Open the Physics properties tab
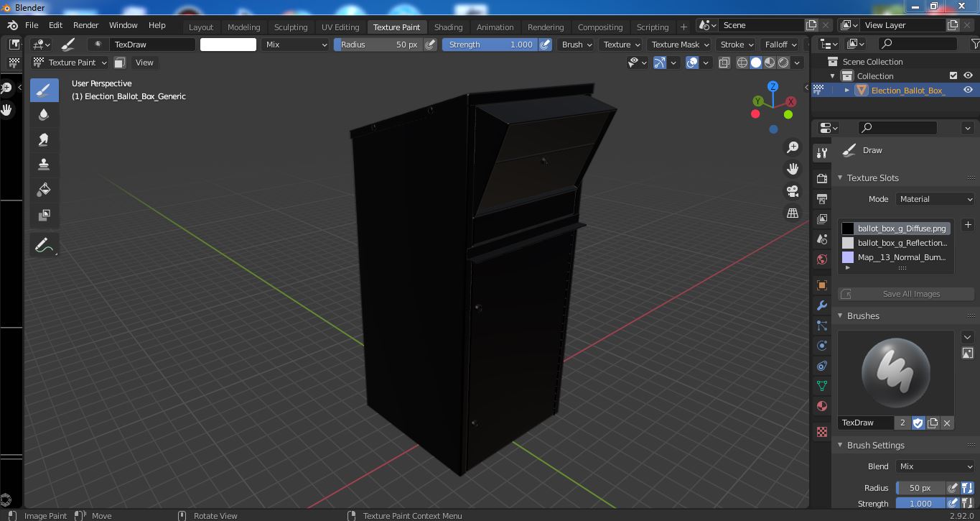The image size is (980, 521). tap(822, 346)
